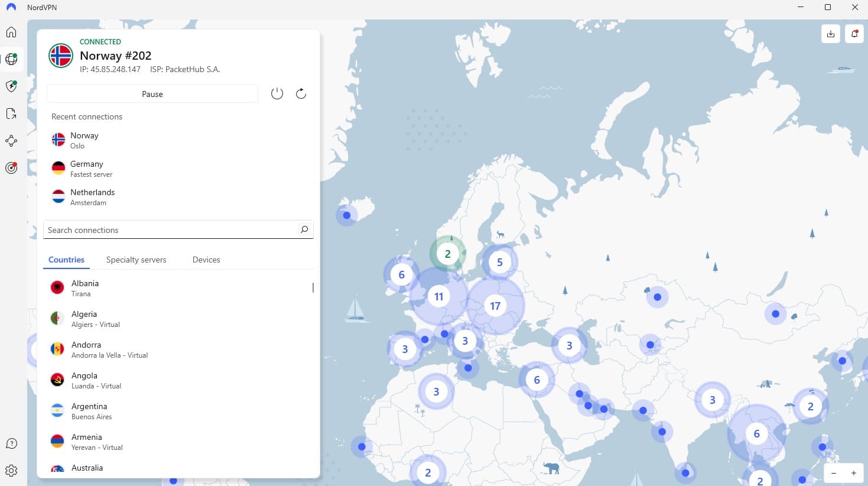Viewport: 868px width, 486px height.
Task: Open the Home icon in sidebar
Action: pos(11,32)
